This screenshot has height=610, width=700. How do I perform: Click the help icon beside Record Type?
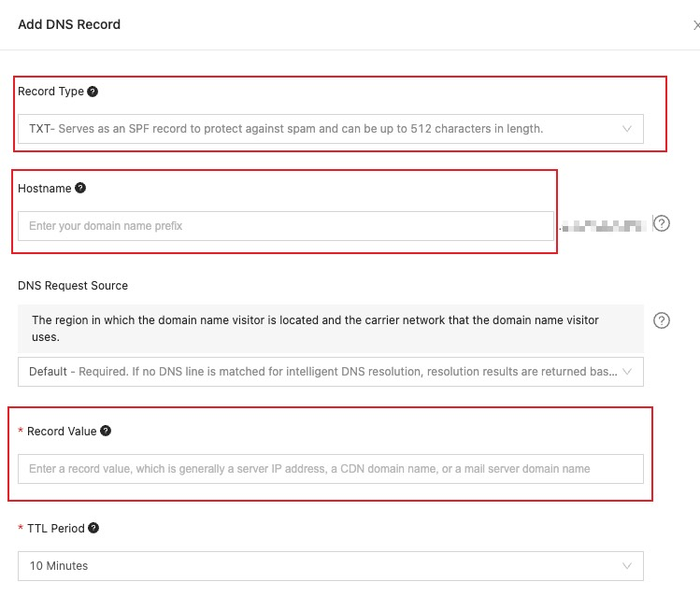pyautogui.click(x=93, y=92)
